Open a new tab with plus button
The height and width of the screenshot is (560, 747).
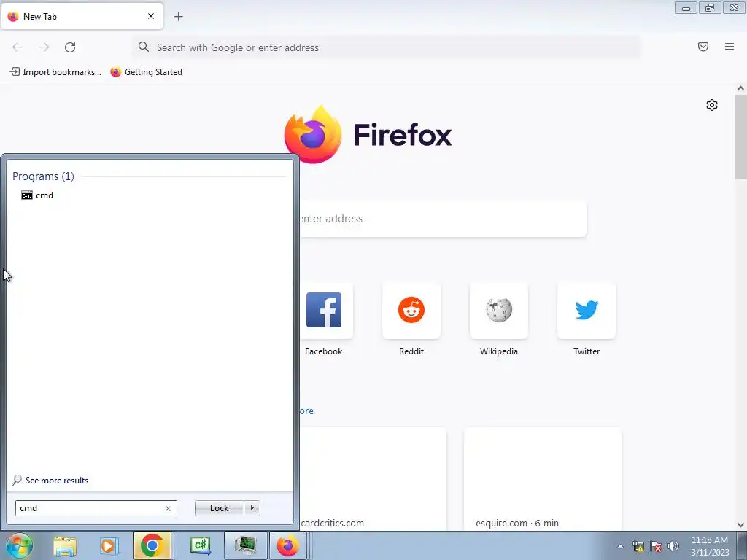click(178, 17)
